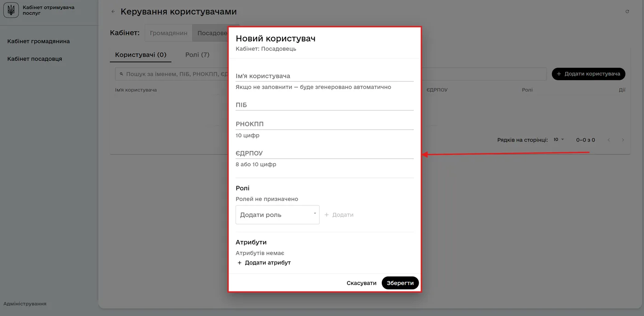Go back using the arrow icon
The width and height of the screenshot is (644, 316).
pyautogui.click(x=113, y=12)
